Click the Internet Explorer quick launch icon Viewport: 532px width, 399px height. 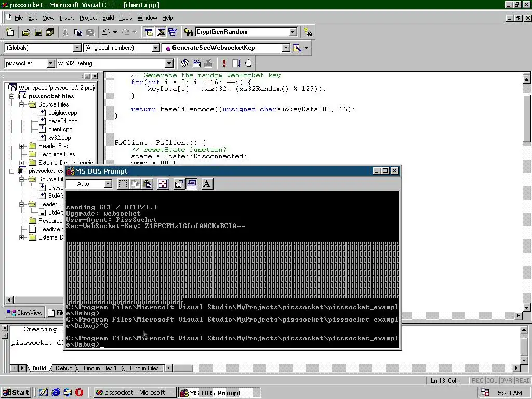tap(56, 393)
